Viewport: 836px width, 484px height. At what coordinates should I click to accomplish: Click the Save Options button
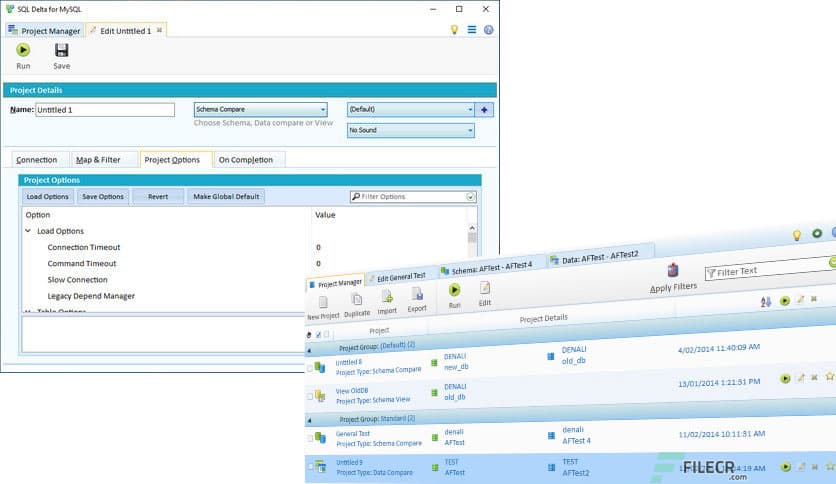[103, 197]
